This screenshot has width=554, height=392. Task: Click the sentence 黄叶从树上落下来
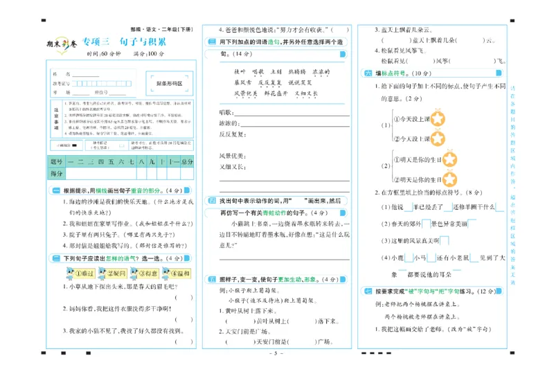[251, 311]
